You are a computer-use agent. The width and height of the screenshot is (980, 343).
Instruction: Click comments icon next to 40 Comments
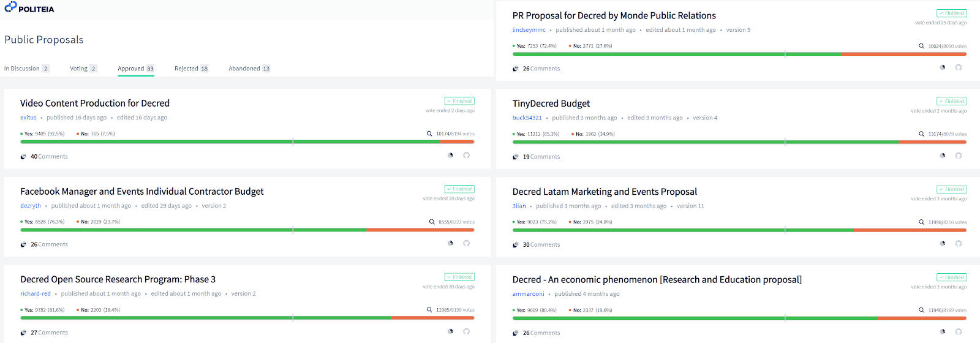point(23,157)
